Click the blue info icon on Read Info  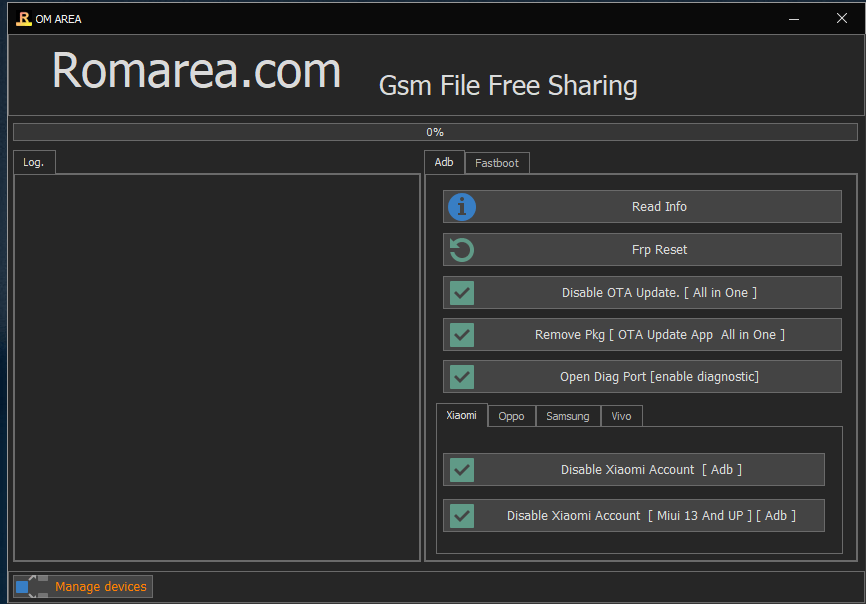461,207
